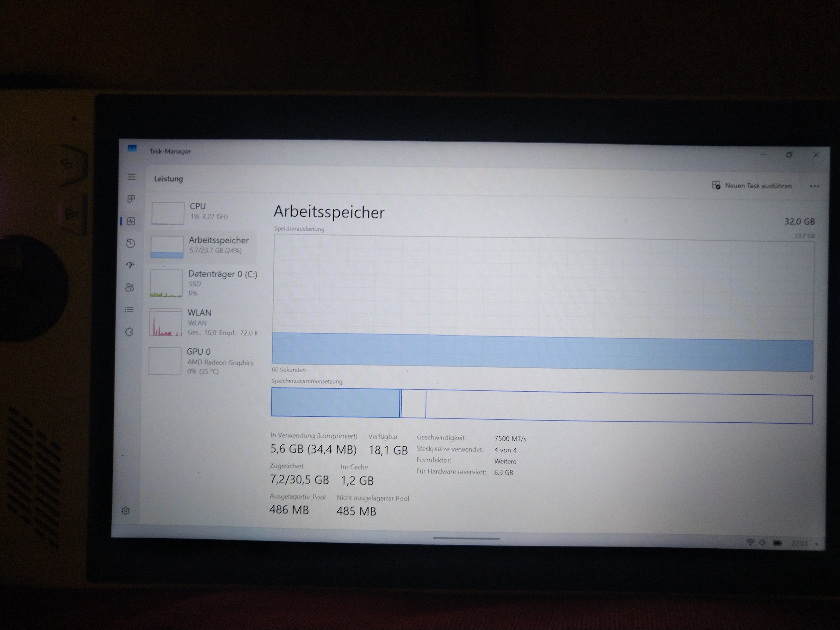Open the Startup apps page icon
This screenshot has height=630, width=840.
130,265
